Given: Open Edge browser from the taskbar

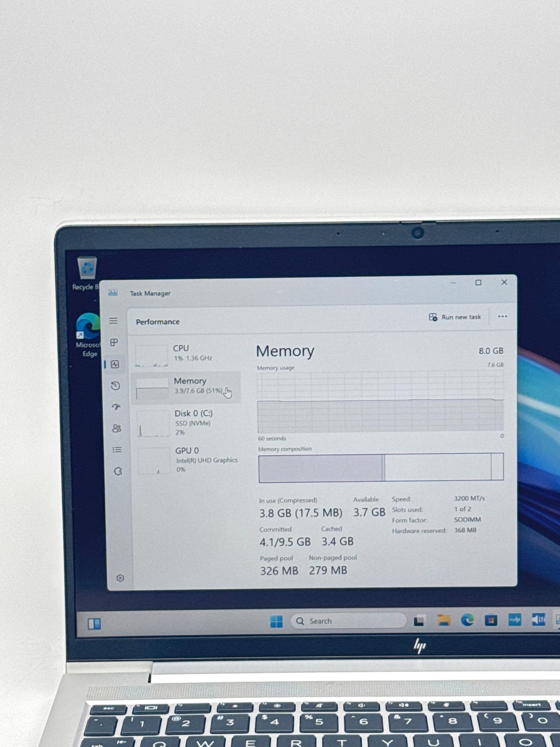Looking at the screenshot, I should click(x=467, y=620).
